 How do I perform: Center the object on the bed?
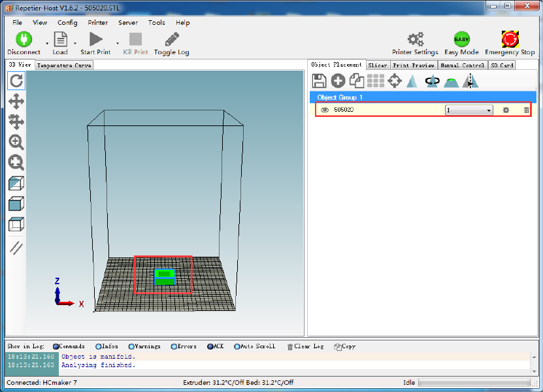(395, 81)
